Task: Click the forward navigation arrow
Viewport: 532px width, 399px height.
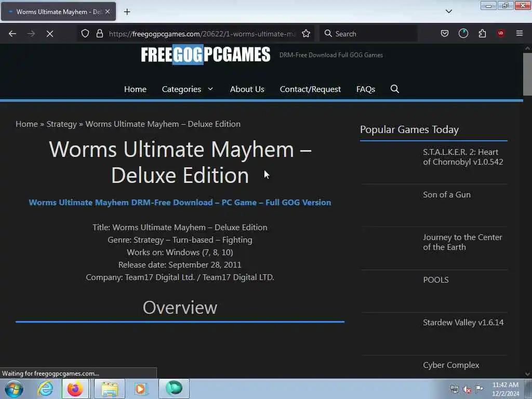Action: click(31, 34)
